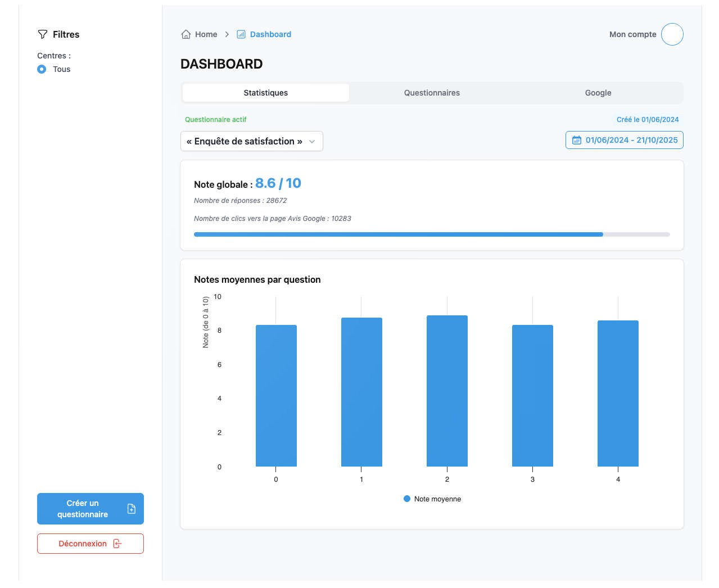The height and width of the screenshot is (588, 719).
Task: Select the Tous centres radio button
Action: coord(42,69)
